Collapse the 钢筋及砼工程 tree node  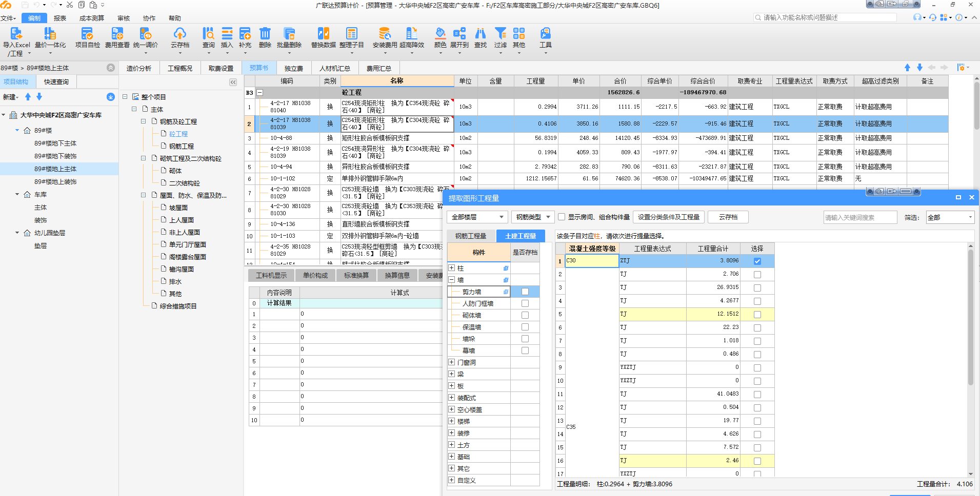pyautogui.click(x=144, y=121)
